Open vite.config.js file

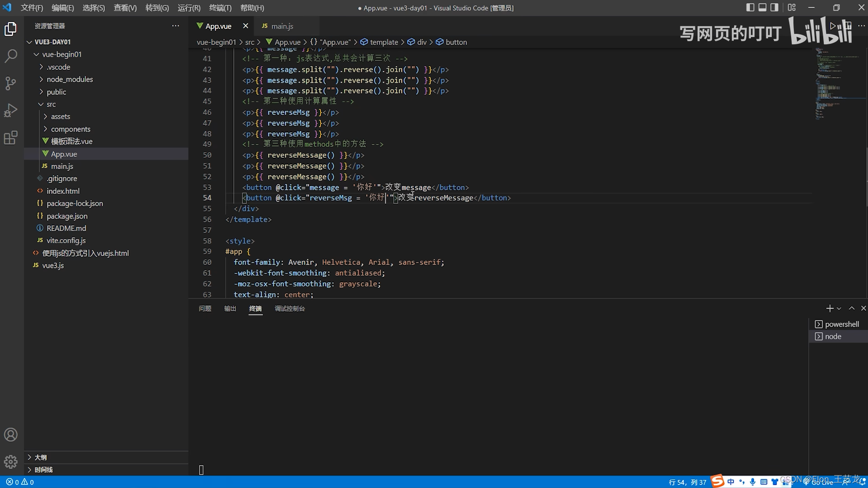pos(106,240)
